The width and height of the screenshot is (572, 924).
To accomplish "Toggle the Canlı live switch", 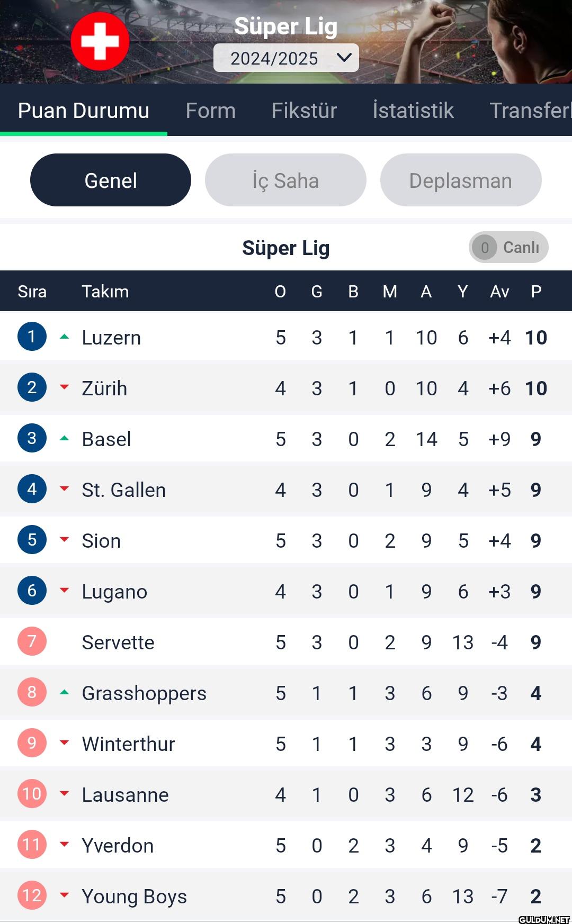I will [x=508, y=247].
